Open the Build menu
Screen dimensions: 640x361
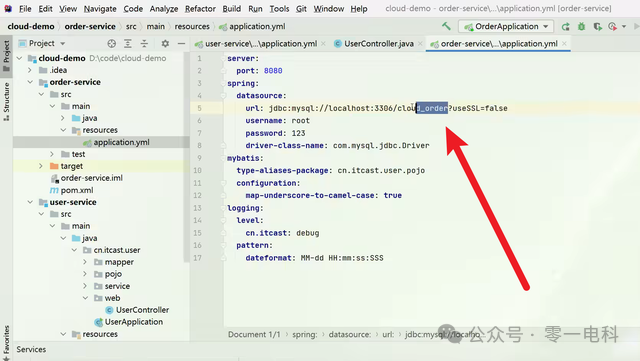coord(231,9)
